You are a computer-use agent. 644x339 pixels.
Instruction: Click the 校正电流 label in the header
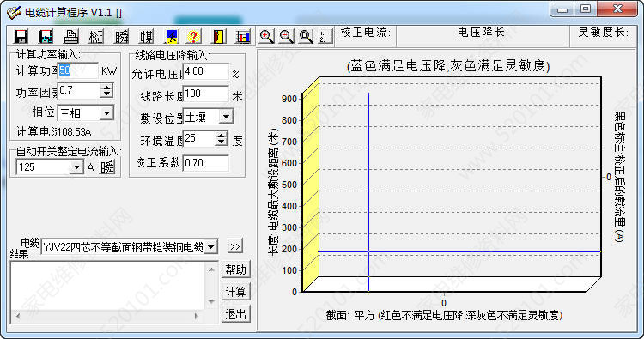tap(366, 33)
